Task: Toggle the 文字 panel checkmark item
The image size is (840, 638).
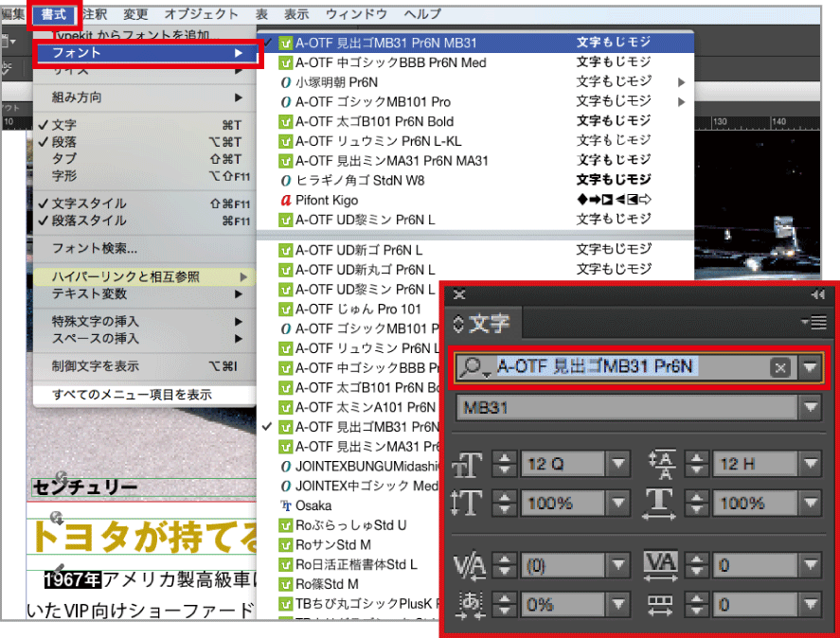Action: (145, 125)
